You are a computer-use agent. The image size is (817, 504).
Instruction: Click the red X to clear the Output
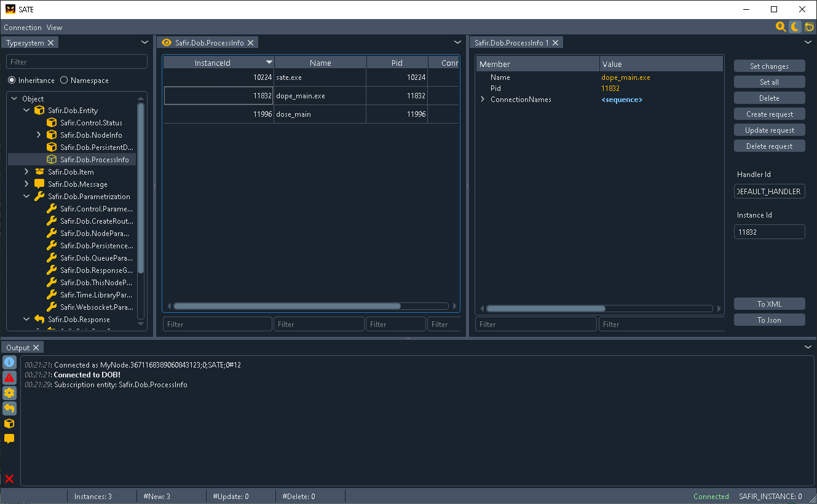(x=9, y=479)
